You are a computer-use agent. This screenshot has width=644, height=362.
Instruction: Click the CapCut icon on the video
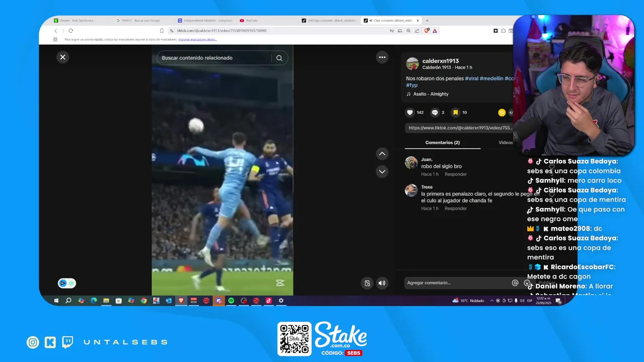coord(280,283)
